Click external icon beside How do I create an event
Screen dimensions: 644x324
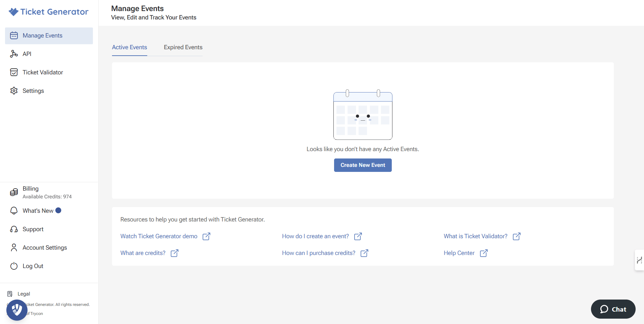(x=358, y=236)
